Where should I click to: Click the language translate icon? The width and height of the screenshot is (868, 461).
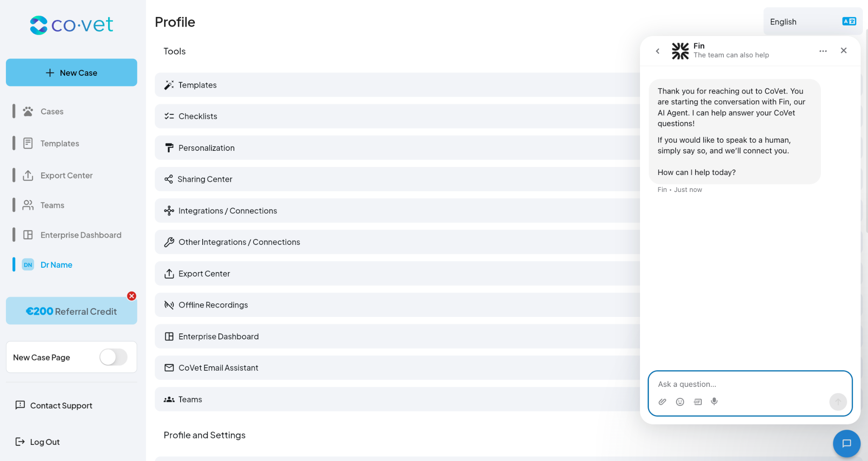tap(849, 21)
